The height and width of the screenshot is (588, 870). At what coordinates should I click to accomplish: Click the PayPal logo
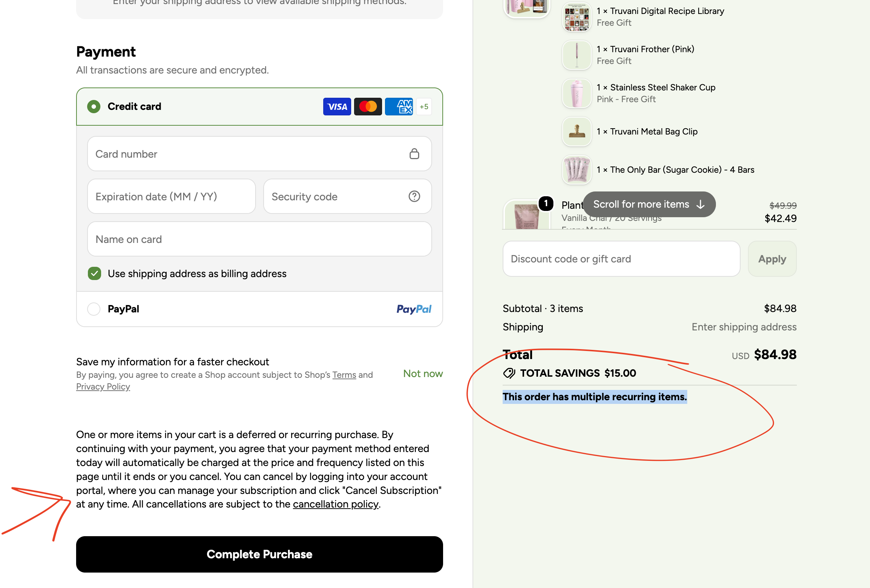tap(414, 309)
